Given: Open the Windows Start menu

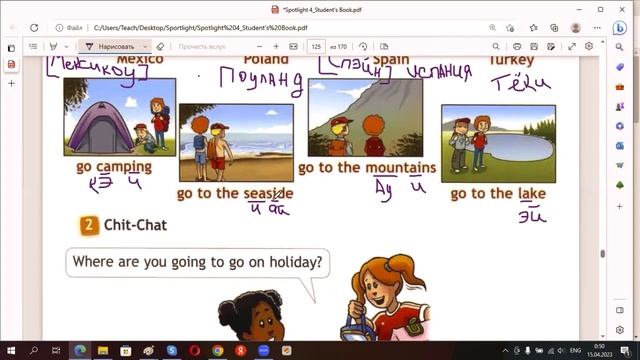Looking at the screenshot, I should point(11,351).
